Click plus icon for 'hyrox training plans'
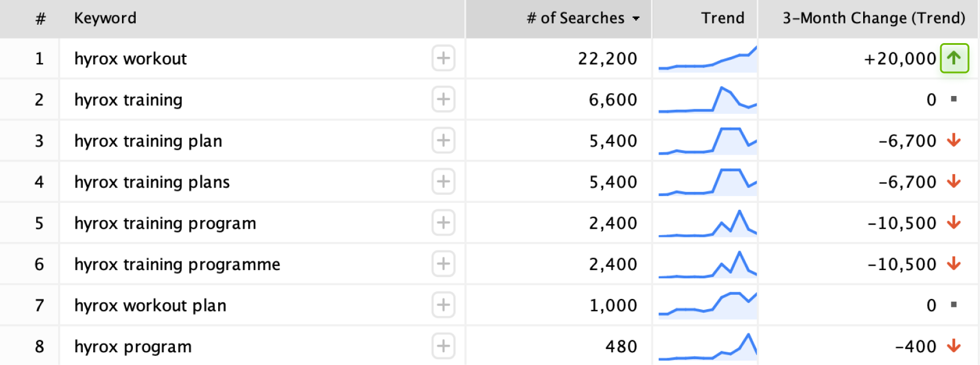The image size is (980, 365). tap(443, 182)
